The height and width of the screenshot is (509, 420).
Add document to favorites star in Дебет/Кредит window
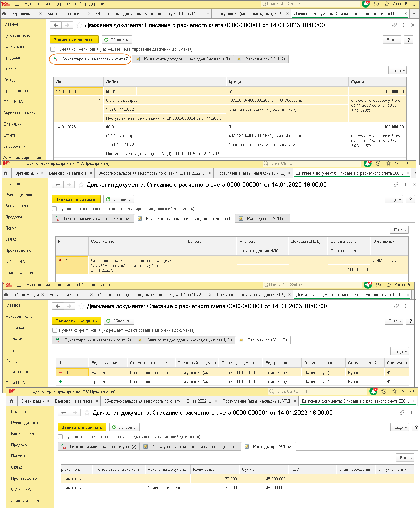[x=79, y=25]
